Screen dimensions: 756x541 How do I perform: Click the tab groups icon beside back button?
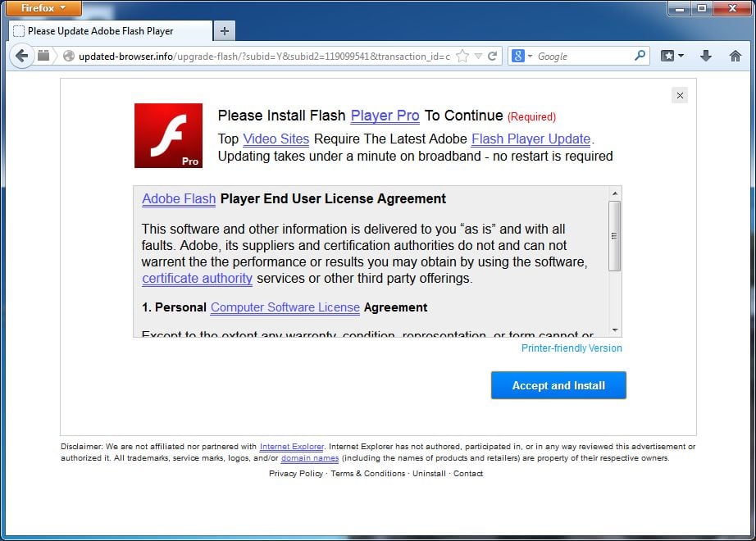coord(43,56)
